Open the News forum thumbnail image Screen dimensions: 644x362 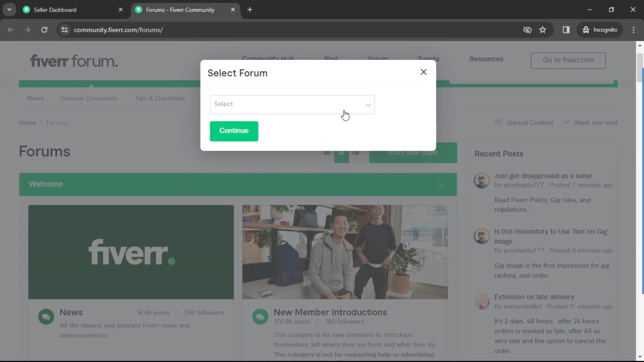point(131,252)
